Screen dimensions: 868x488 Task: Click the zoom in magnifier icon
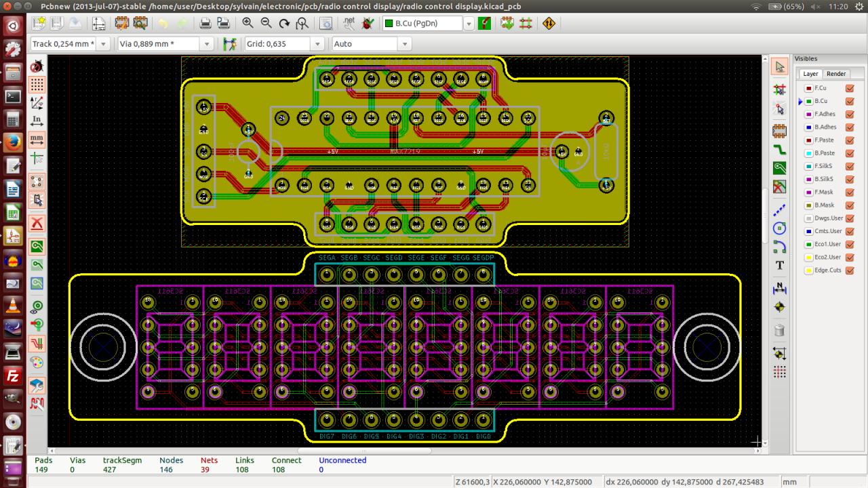(x=248, y=23)
